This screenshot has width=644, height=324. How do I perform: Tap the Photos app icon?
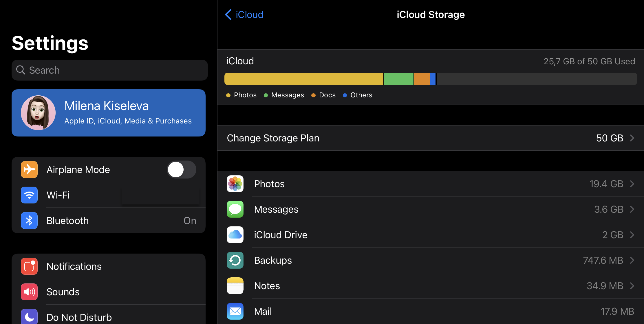point(235,184)
